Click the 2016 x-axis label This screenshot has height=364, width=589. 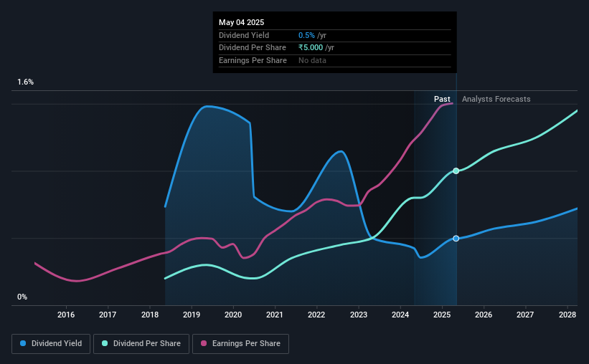pyautogui.click(x=66, y=315)
